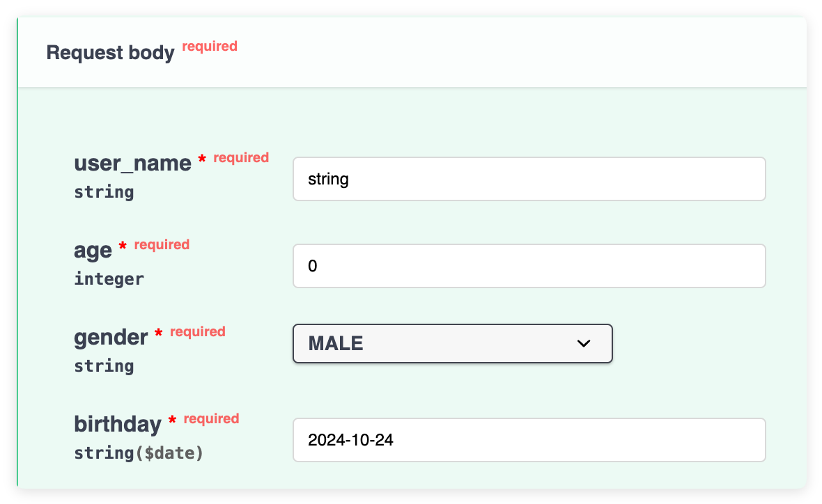Click the required badge next to Request body
822x504 pixels.
click(210, 46)
